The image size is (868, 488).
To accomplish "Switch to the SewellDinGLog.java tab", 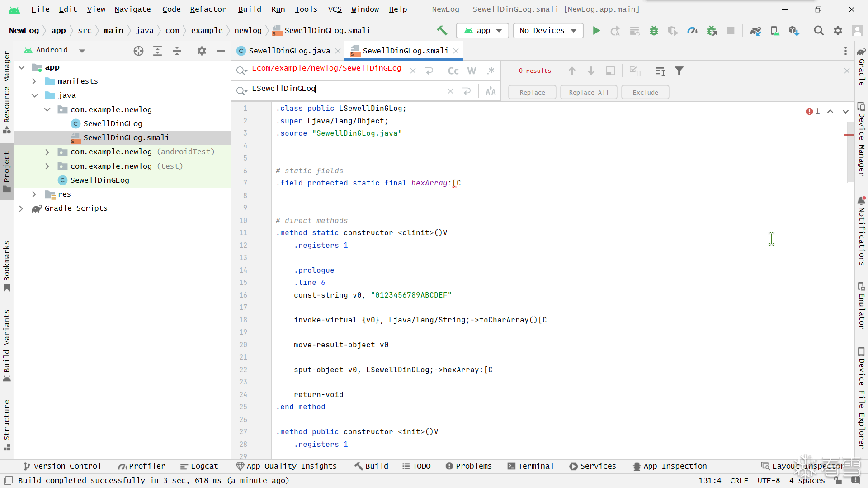I will click(289, 51).
